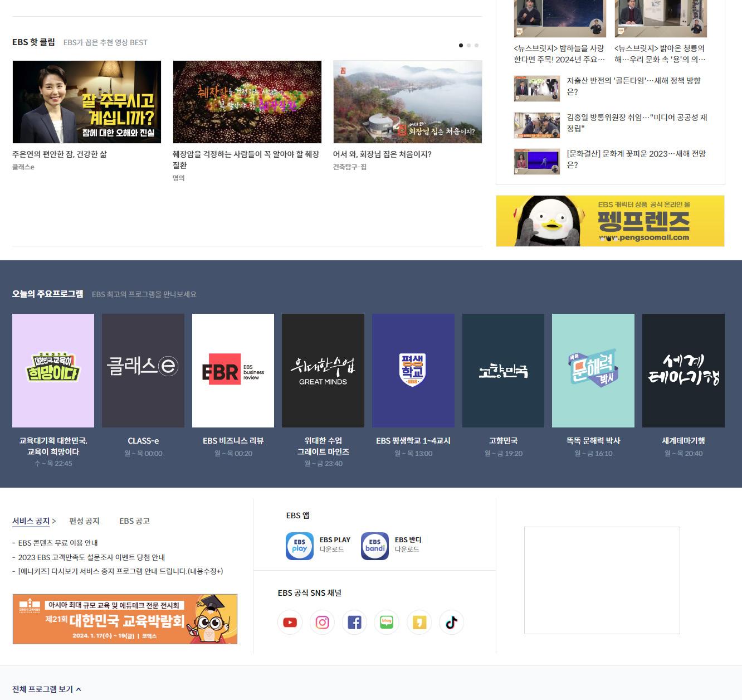This screenshot has width=742, height=700.
Task: Open the EBR business review poster
Action: pyautogui.click(x=233, y=371)
